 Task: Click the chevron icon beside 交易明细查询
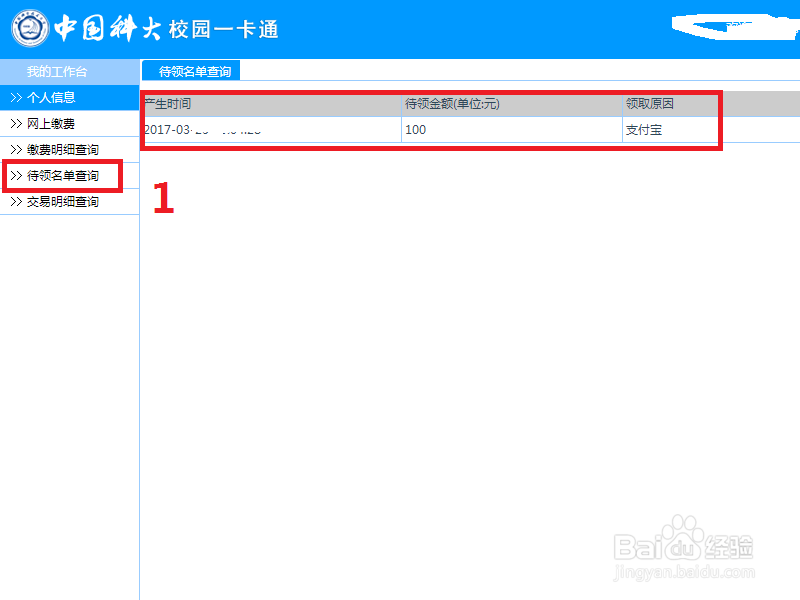16,202
